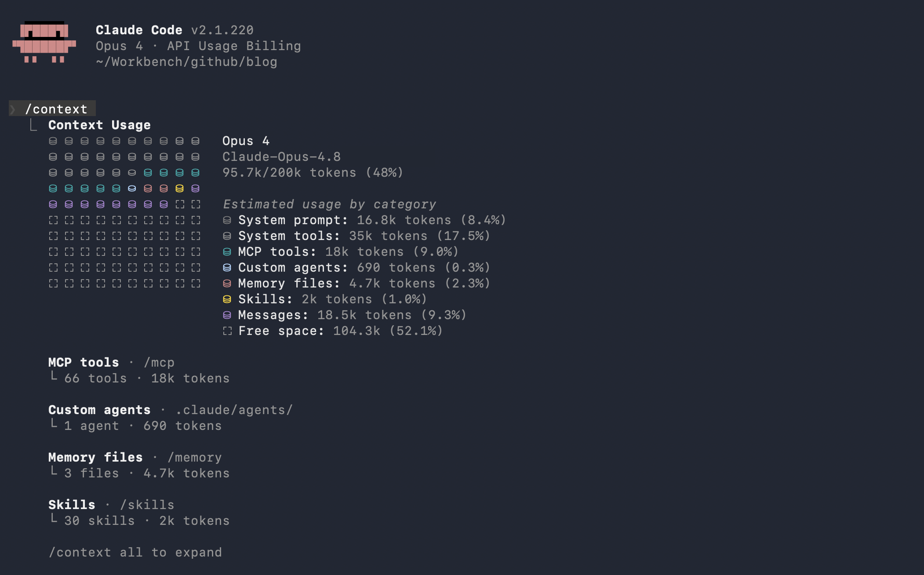The height and width of the screenshot is (575, 924).
Task: Click the purple Messages legend icon
Action: tap(227, 315)
